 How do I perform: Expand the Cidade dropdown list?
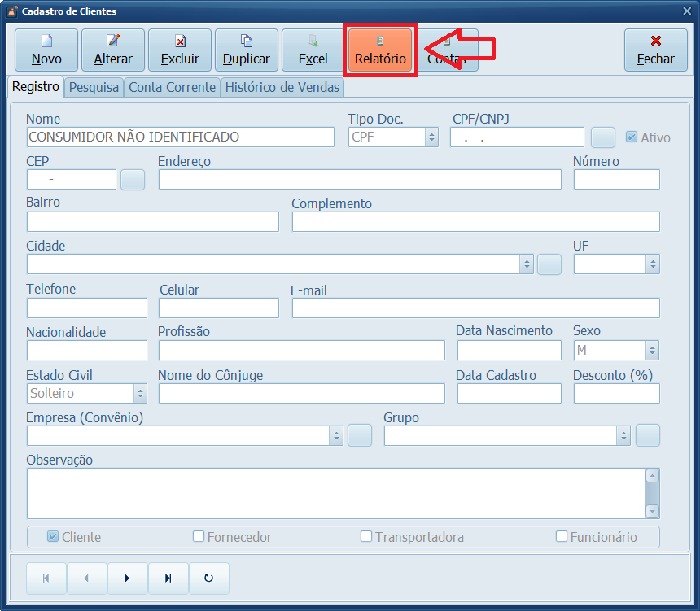(527, 264)
